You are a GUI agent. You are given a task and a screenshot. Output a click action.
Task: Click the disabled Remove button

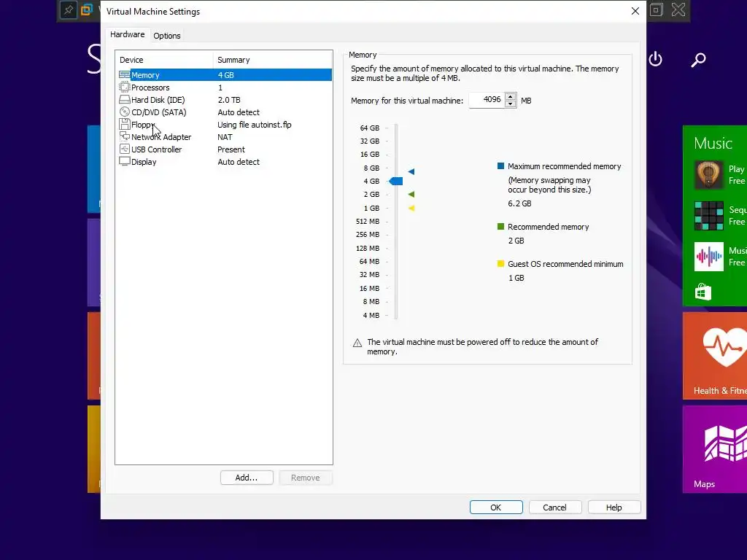click(x=306, y=478)
